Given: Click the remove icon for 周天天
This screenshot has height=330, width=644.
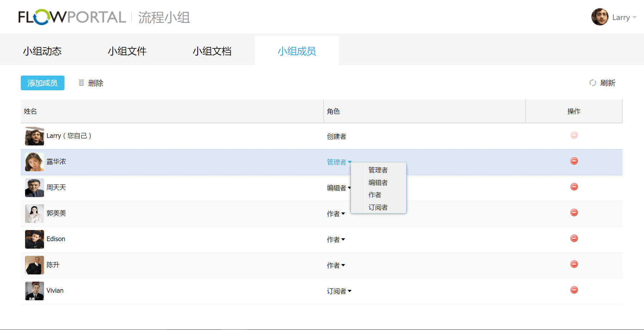Looking at the screenshot, I should tap(574, 187).
